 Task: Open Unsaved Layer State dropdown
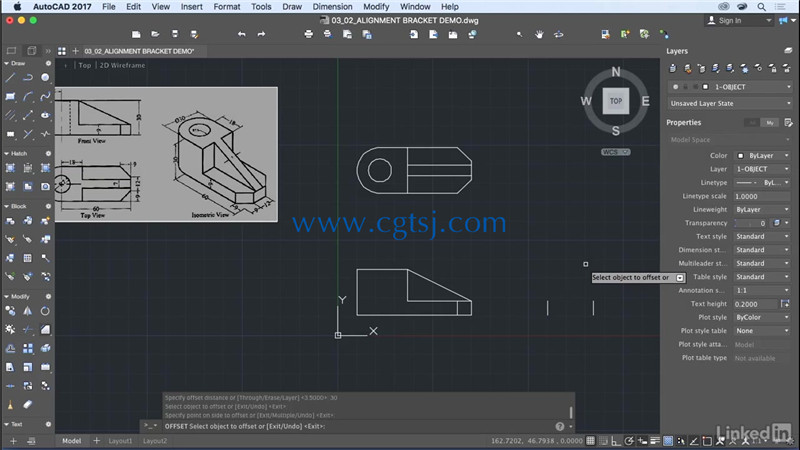pyautogui.click(x=730, y=104)
